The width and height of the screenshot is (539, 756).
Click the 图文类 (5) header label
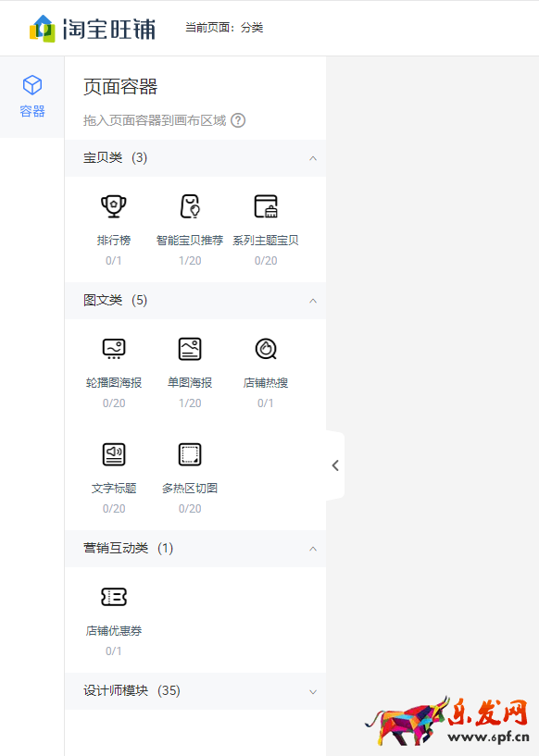(116, 301)
